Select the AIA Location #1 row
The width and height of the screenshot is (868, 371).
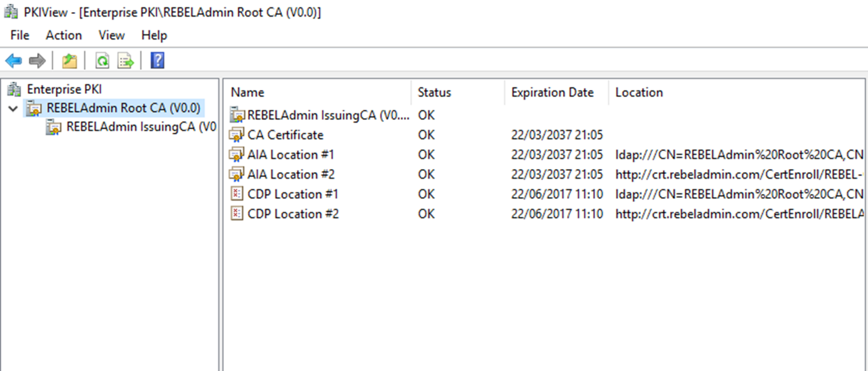[x=545, y=155]
